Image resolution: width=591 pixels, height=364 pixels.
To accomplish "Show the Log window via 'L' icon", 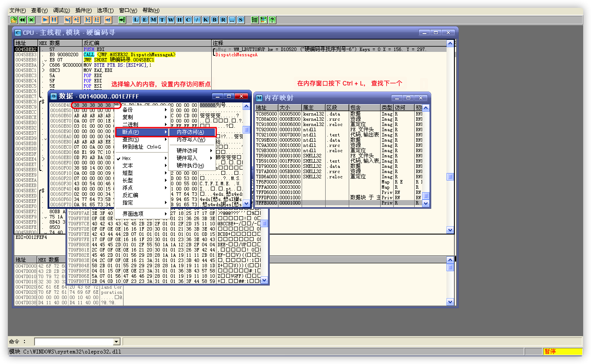I will point(136,20).
